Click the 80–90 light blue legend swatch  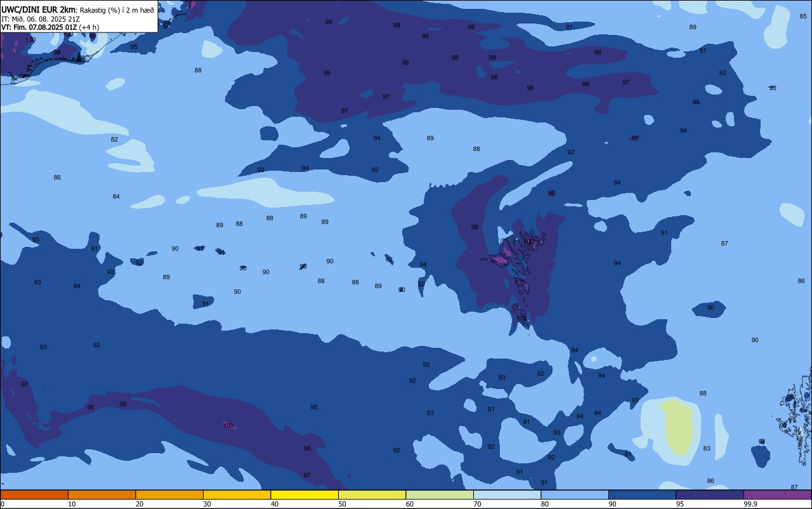pos(575,494)
